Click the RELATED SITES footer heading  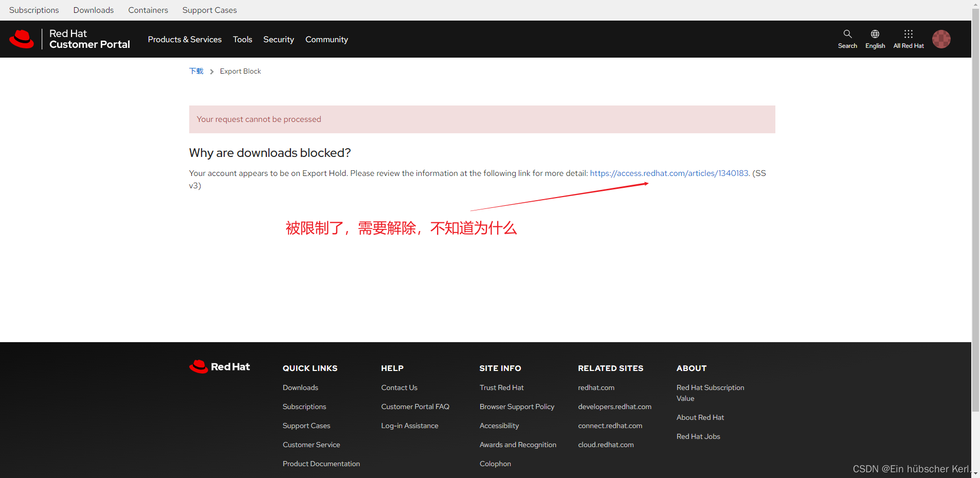[x=610, y=368]
